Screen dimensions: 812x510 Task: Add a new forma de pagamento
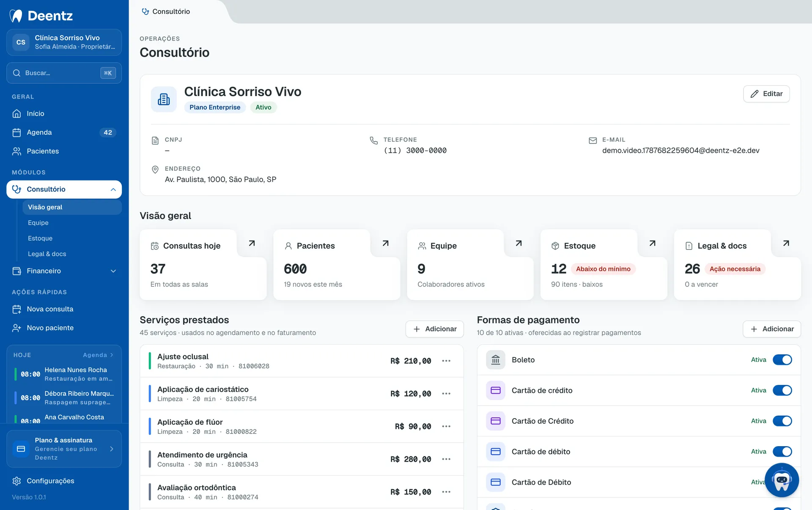tap(772, 329)
